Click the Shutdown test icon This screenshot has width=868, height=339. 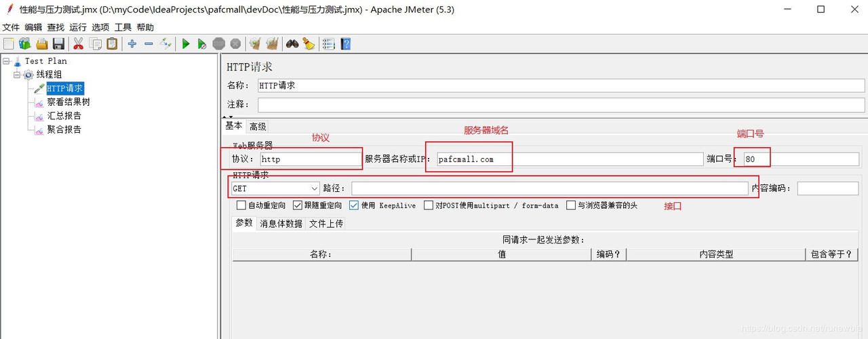pos(235,44)
